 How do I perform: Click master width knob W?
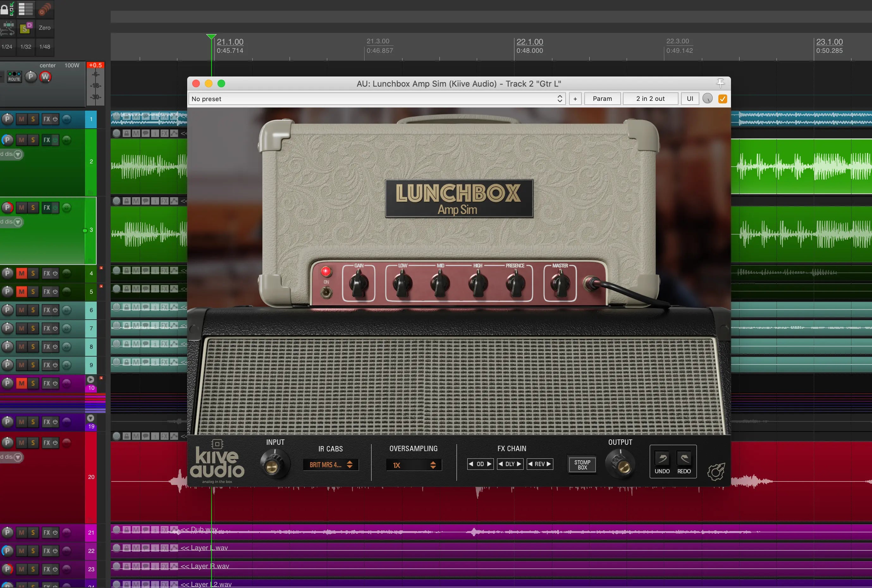(46, 77)
